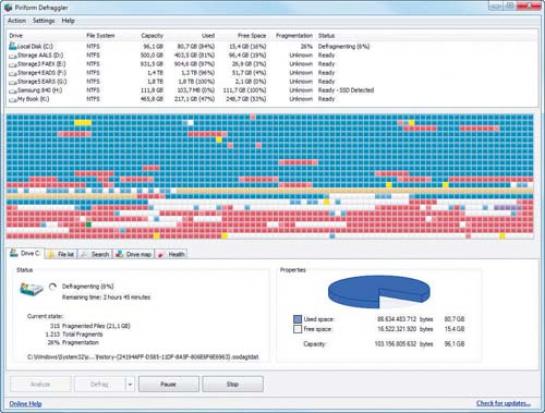Viewport: 545px width, 413px height.
Task: Click the Free space white legend swatch
Action: pyautogui.click(x=298, y=329)
